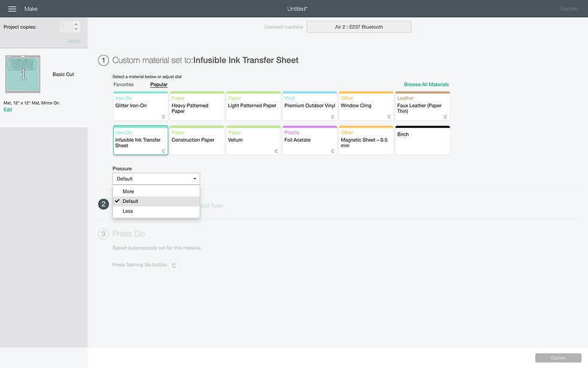
Task: Choose More pressure option
Action: point(156,192)
